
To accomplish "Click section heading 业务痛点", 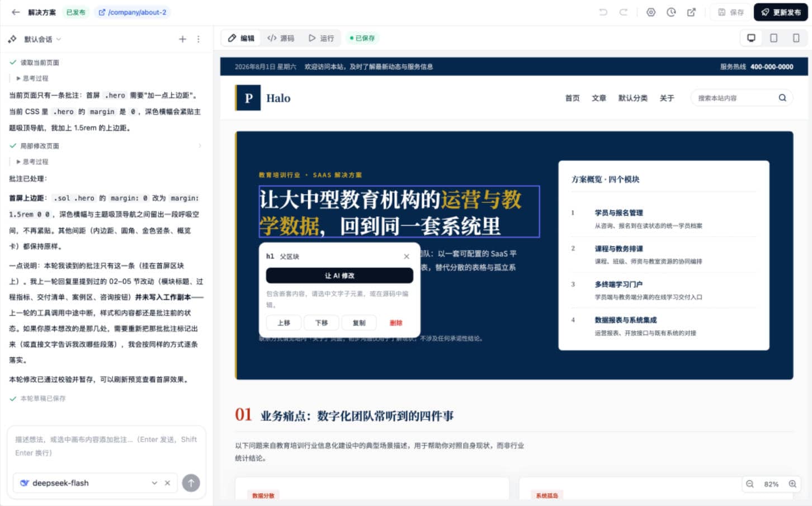I will coord(357,416).
